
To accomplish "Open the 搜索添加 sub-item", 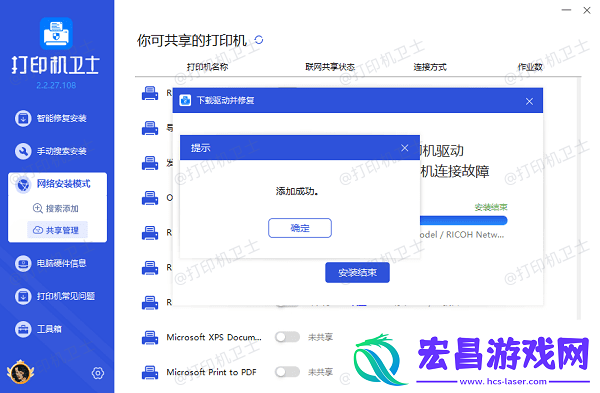I will point(55,208).
